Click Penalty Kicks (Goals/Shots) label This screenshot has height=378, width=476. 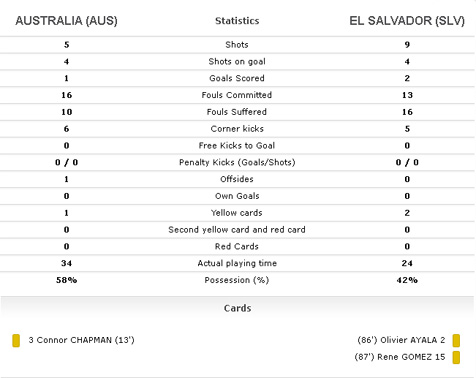point(237,162)
